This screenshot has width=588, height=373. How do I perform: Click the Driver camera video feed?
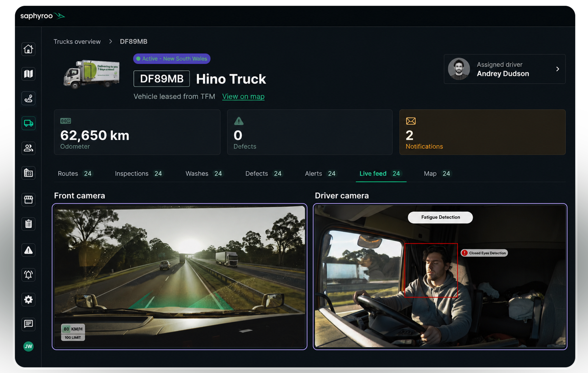440,276
